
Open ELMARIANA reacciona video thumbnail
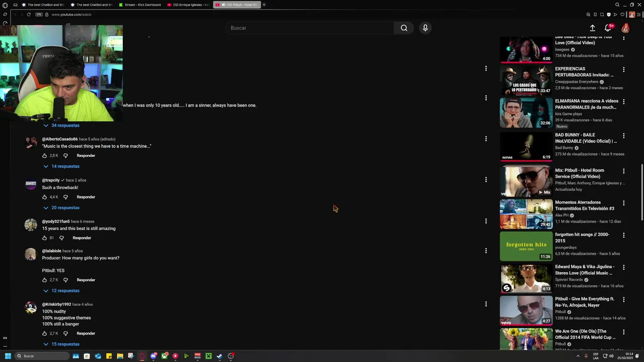pos(526,113)
